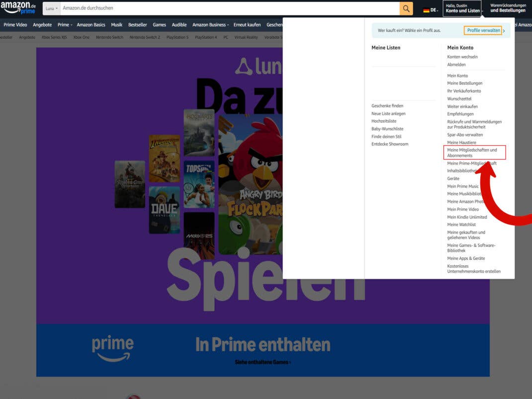Switch to the PlayStation 5 section
Viewport: 532px width, 399px height.
tap(177, 37)
